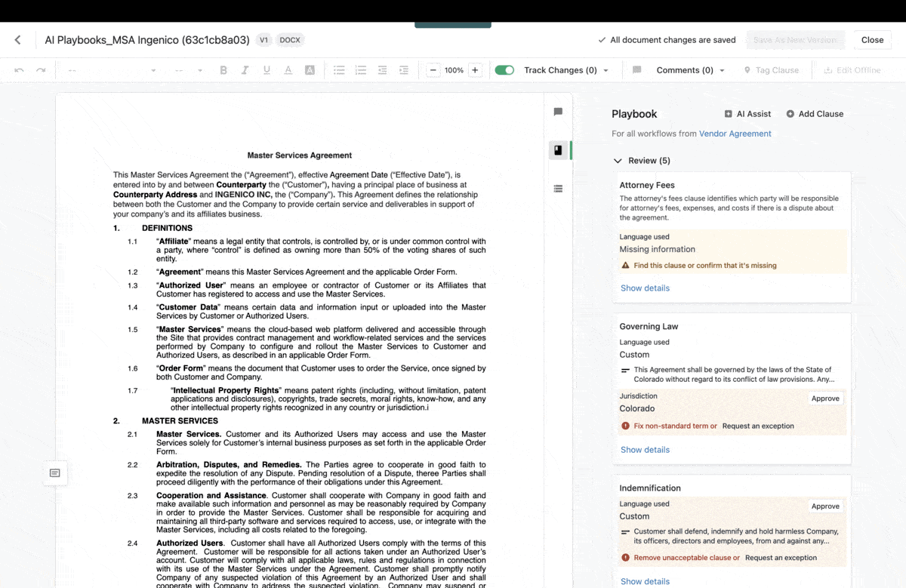Decrease paragraph indent
Viewport: 906px width, 588px height.
coord(382,70)
